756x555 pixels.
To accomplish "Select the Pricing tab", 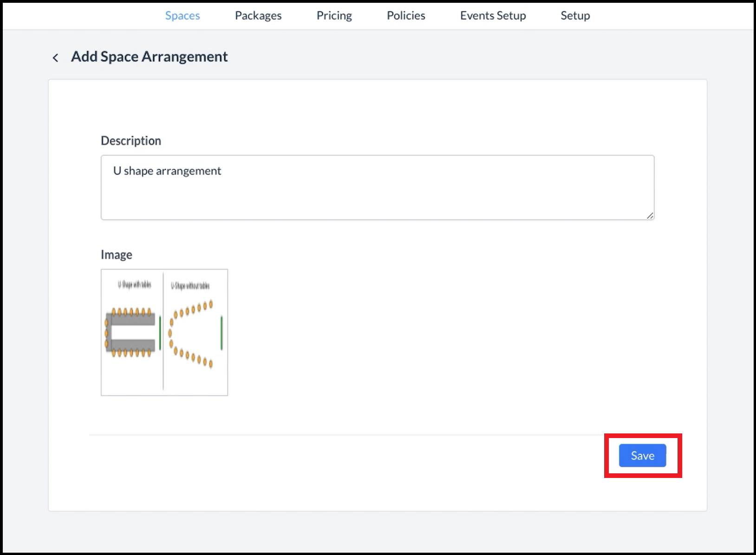I will point(334,15).
